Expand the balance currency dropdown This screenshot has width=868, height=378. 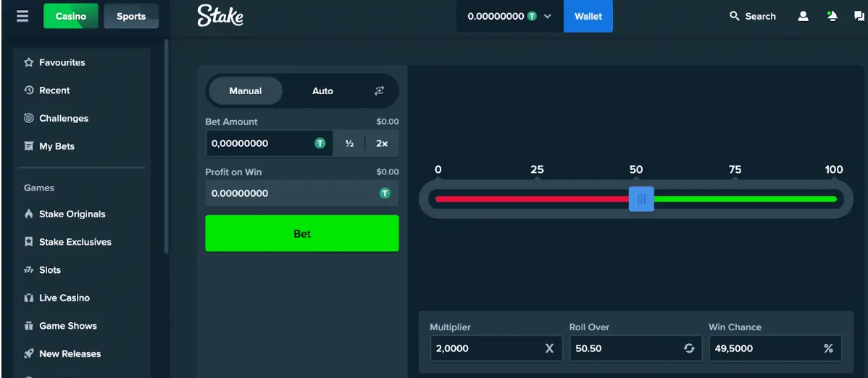click(x=547, y=16)
